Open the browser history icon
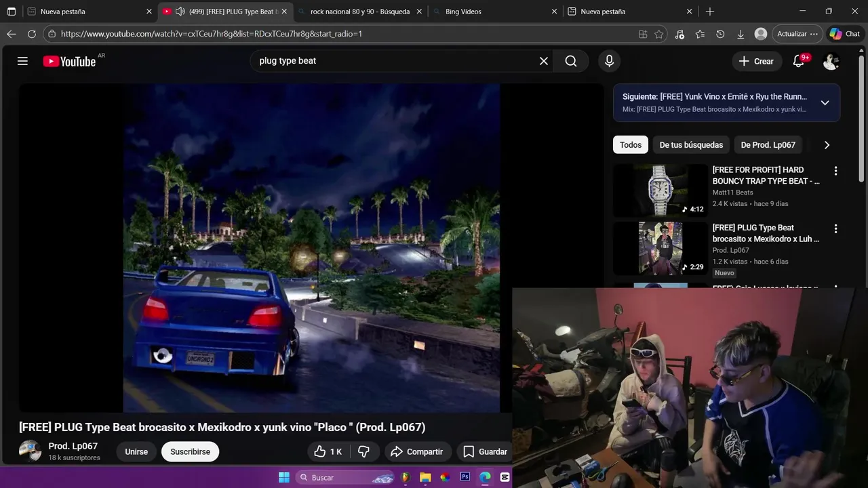This screenshot has width=868, height=488. tap(720, 34)
